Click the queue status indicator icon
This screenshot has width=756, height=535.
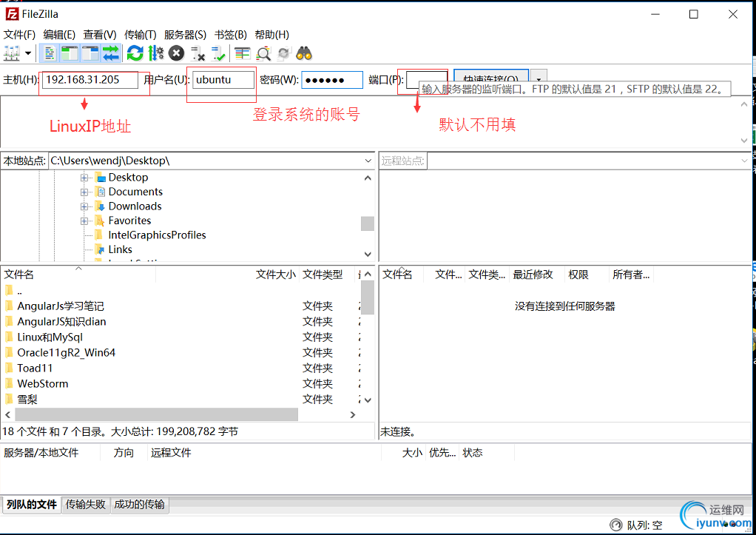[615, 525]
